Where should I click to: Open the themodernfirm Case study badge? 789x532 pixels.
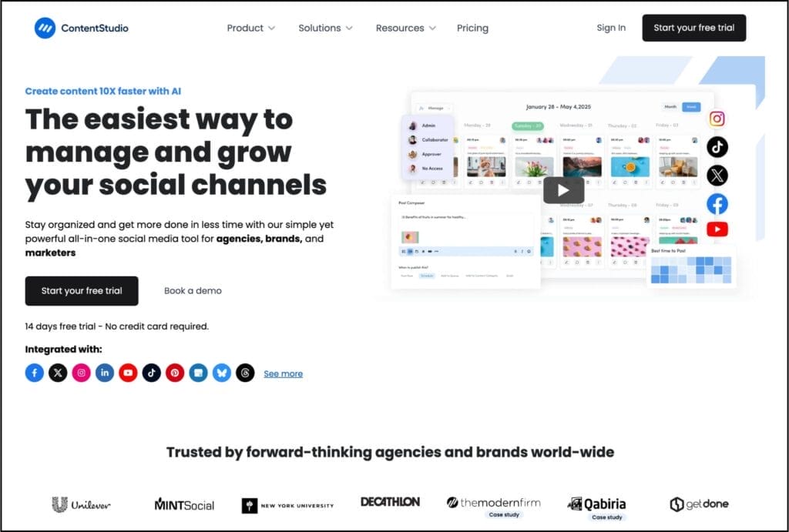(x=504, y=515)
